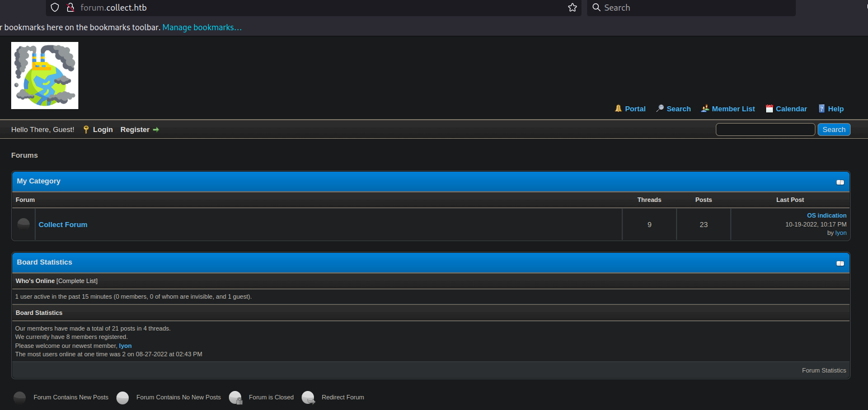Screen dimensions: 868x410
Task: Click the green arrow beside Register
Action: 156,130
